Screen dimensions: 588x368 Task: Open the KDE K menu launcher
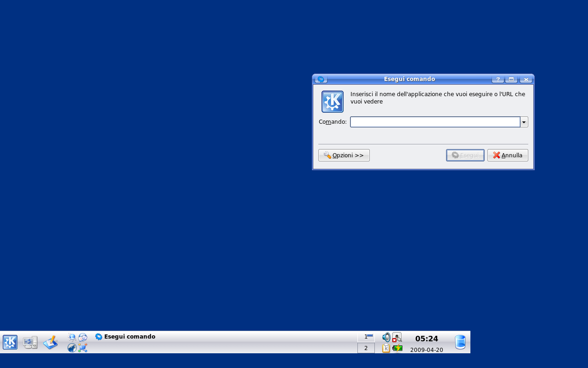10,342
